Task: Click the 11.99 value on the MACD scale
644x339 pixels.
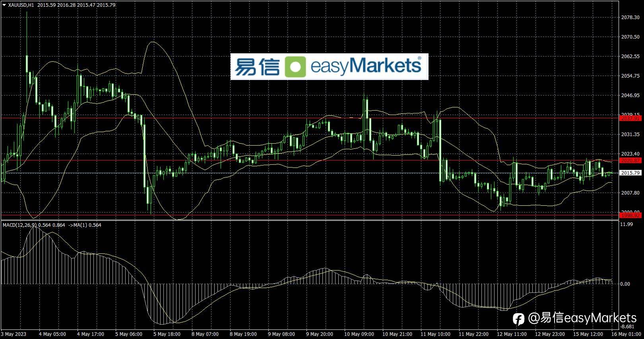Action: tap(627, 224)
